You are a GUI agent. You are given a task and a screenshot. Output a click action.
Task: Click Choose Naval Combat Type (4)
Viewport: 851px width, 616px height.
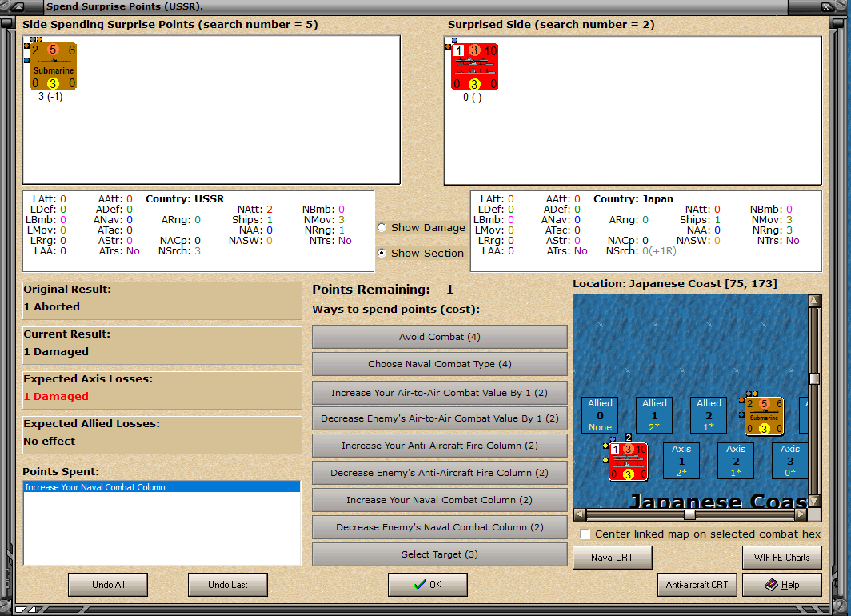pos(440,364)
